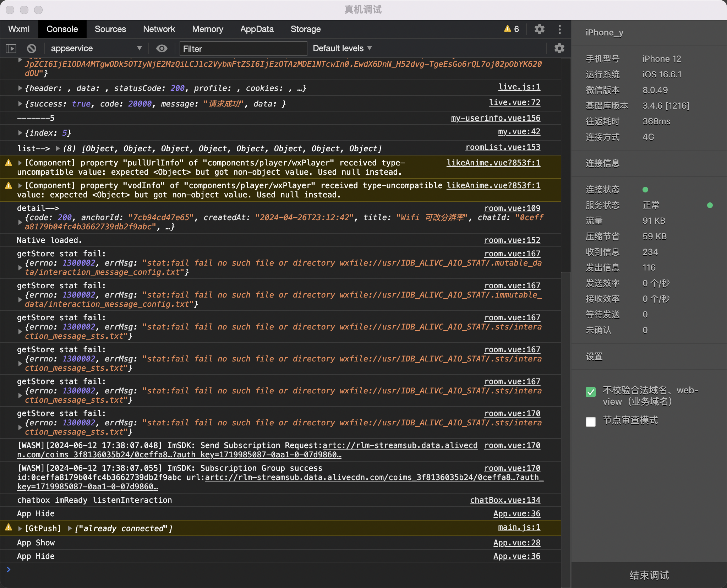
Task: Switch to the Wxml tab
Action: point(19,29)
